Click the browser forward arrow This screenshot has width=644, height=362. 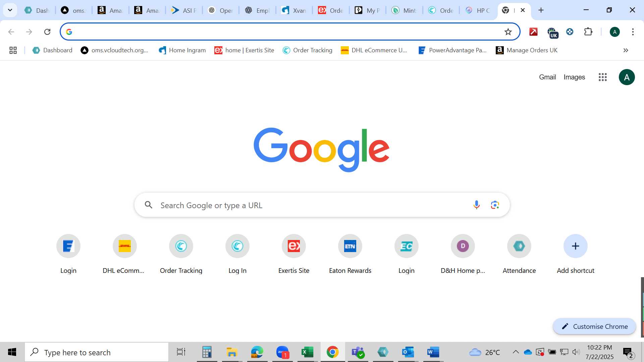tap(29, 32)
